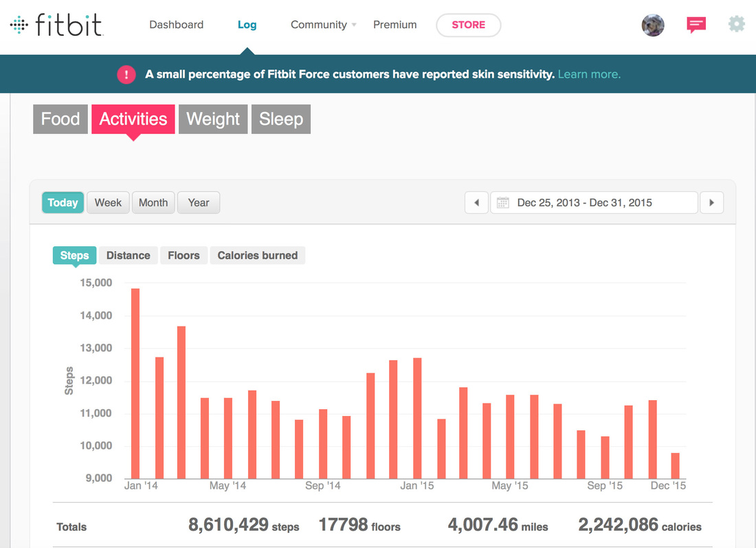Click the last, shortest bar above Dec '15
Screen dimensions: 756x548
675,466
